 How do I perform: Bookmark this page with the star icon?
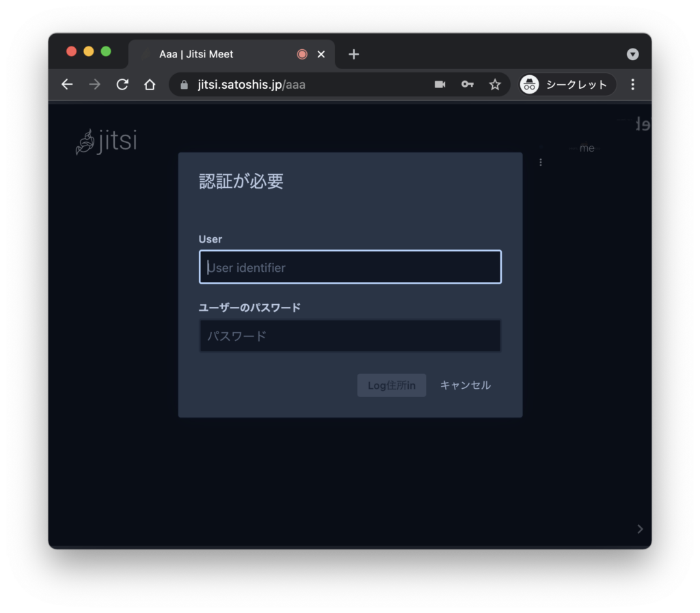(494, 84)
